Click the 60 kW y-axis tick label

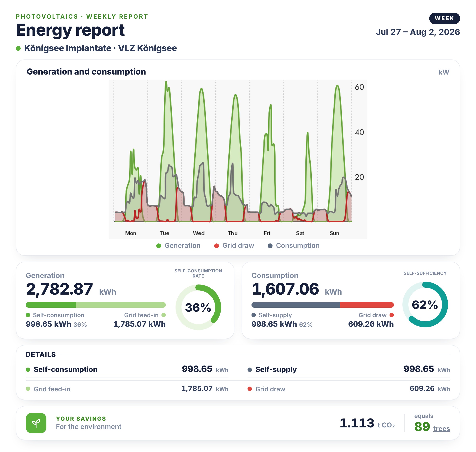coord(359,87)
